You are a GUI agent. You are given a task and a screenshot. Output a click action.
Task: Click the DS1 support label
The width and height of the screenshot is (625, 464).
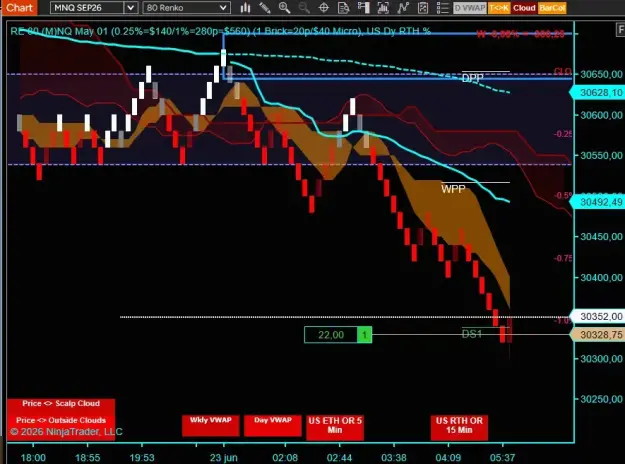pyautogui.click(x=472, y=334)
